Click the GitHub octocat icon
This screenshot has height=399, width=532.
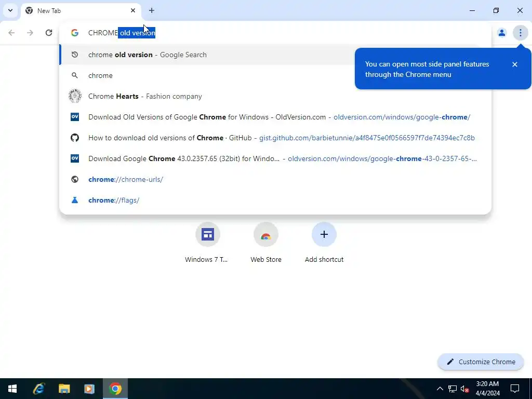point(75,138)
